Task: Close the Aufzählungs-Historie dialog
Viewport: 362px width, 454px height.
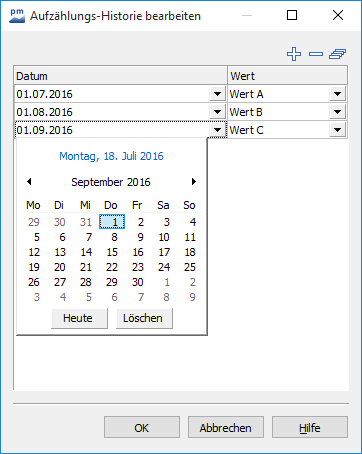Action: [338, 15]
